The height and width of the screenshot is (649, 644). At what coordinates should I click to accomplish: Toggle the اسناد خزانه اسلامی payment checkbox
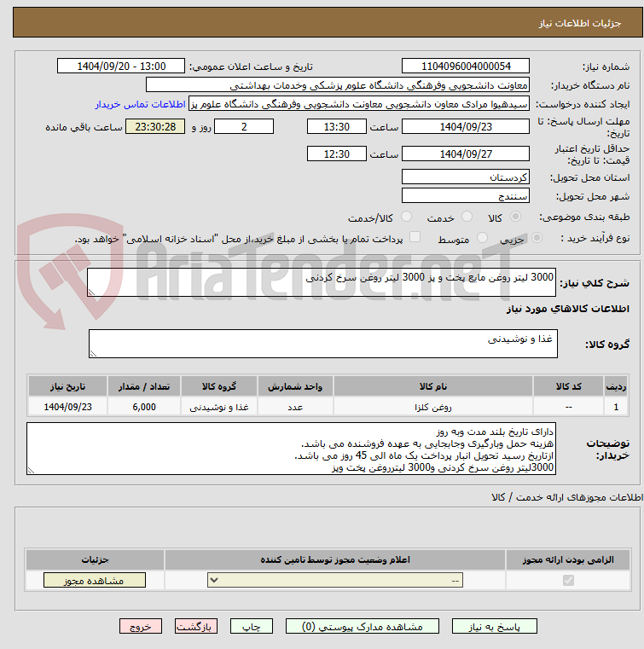point(415,237)
